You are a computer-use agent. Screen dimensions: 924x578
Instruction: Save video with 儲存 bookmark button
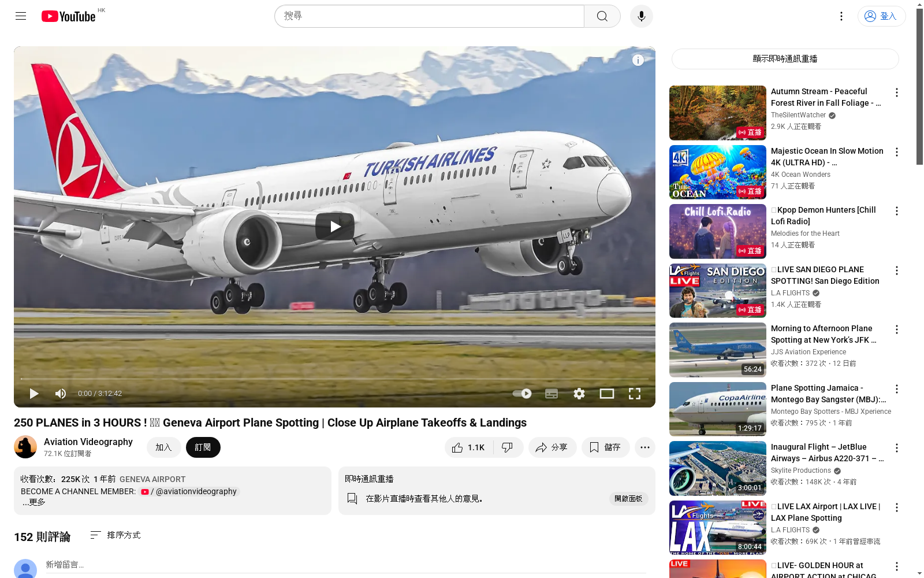605,447
